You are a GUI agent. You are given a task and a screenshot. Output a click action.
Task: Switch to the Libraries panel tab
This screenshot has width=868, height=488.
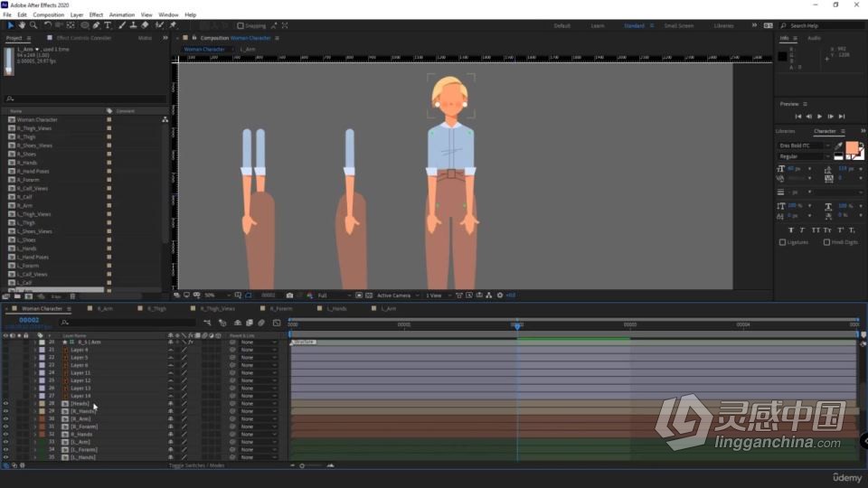coord(785,131)
